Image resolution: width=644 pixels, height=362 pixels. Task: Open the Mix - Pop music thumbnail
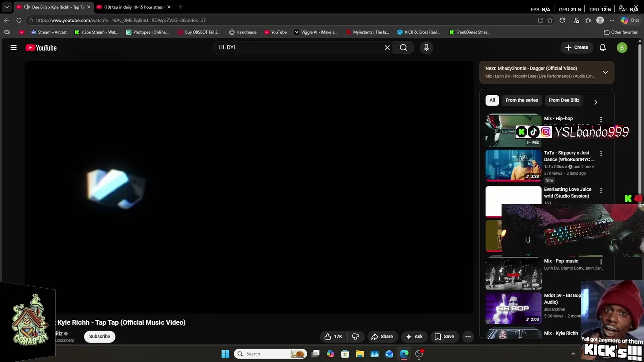[x=513, y=274]
